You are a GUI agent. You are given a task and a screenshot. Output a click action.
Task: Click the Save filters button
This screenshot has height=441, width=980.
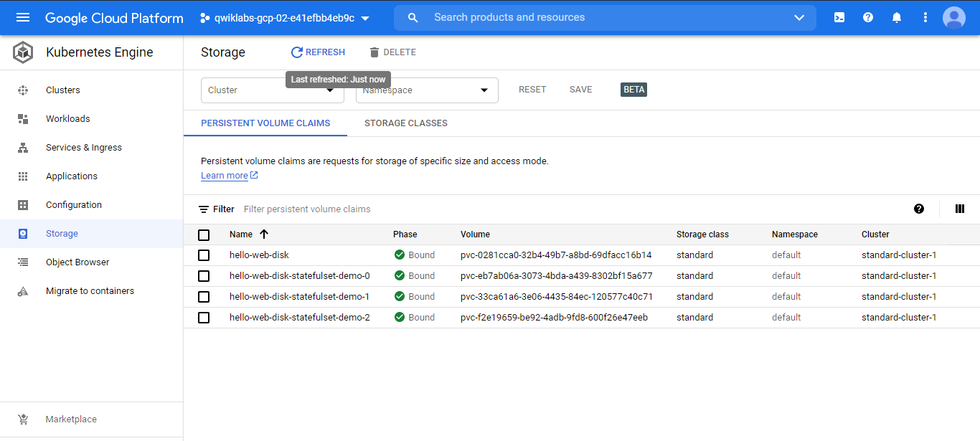click(x=581, y=90)
